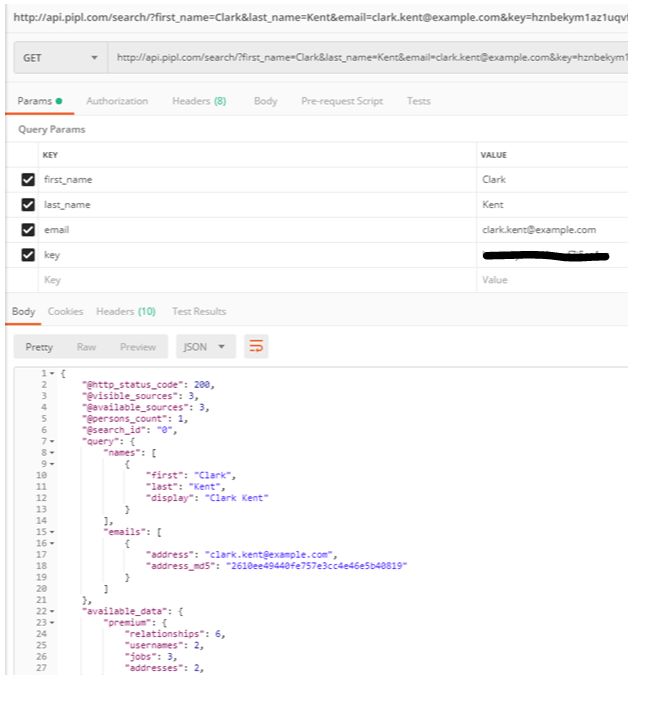The height and width of the screenshot is (709, 657).
Task: Open the JSON format dropdown
Action: click(206, 347)
